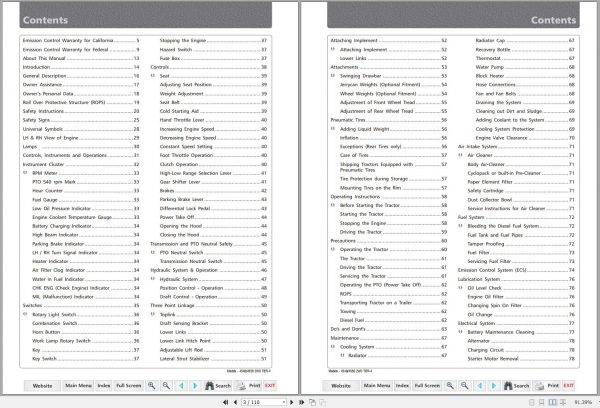Click Print printer icon on right page toolbar
600x408 pixels.
click(x=546, y=385)
